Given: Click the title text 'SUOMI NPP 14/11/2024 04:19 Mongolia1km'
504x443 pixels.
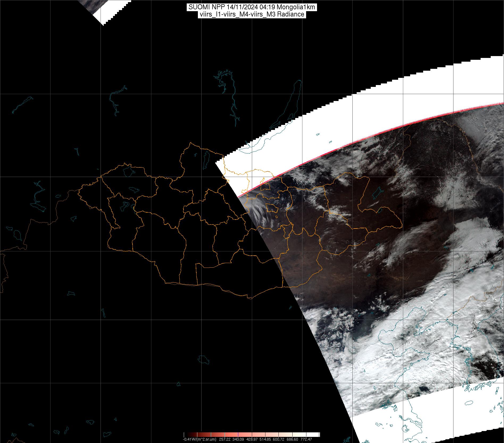Looking at the screenshot, I should [x=252, y=7].
